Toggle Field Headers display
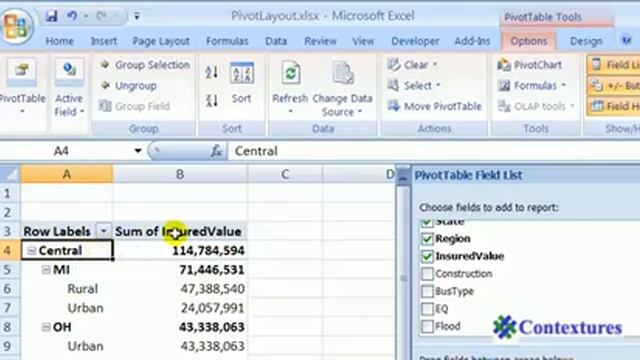This screenshot has width=640, height=360. 614,107
